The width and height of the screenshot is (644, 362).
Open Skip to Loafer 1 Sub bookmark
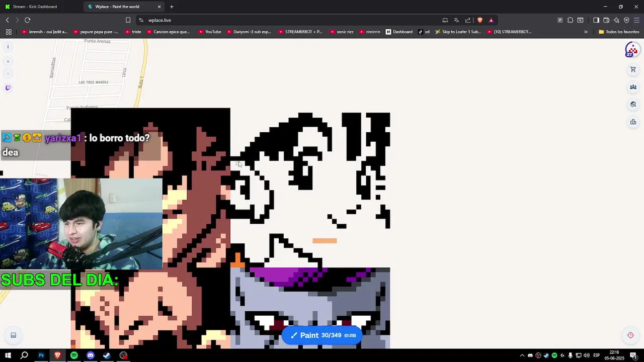click(x=458, y=32)
